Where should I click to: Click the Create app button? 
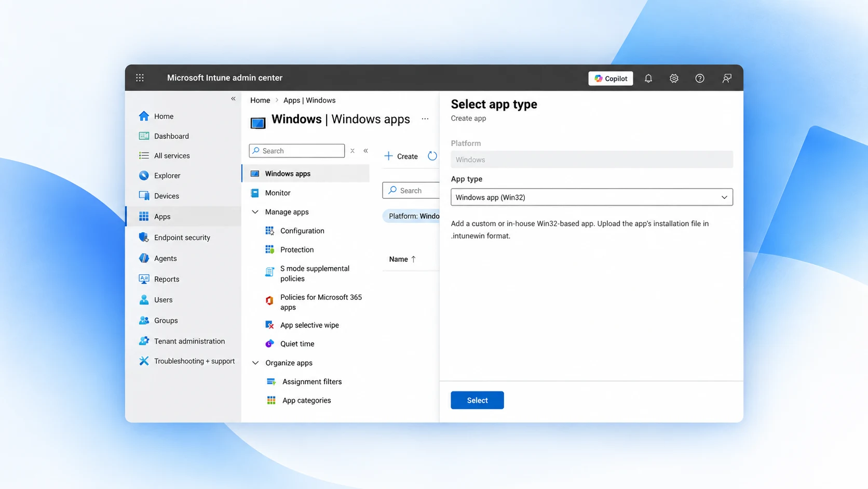(401, 156)
